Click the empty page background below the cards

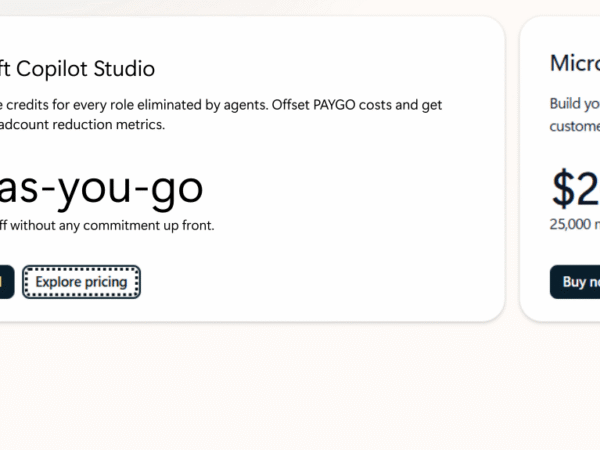[300, 390]
